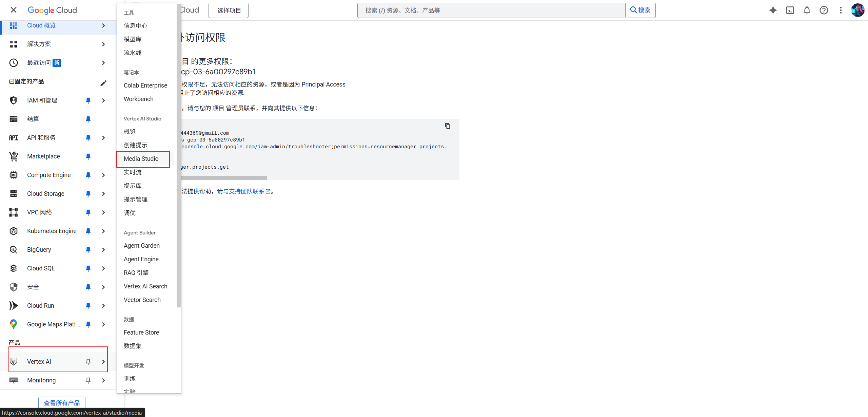Click the Cloud SQL stack icon
The image size is (868, 417).
pyautogui.click(x=14, y=268)
